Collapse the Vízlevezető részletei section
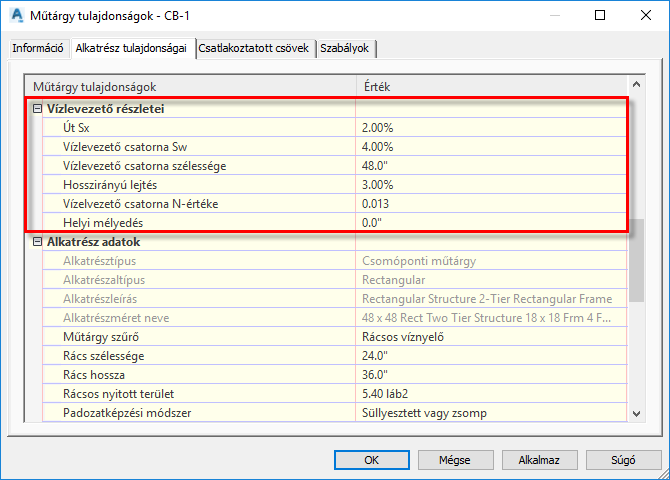 37,108
